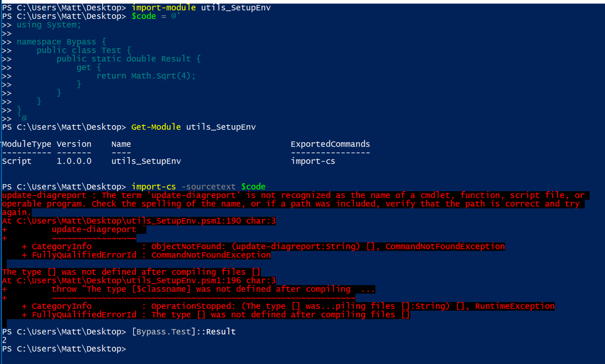This screenshot has width=605, height=364.
Task: Click the ModuleType column header
Action: (x=27, y=144)
